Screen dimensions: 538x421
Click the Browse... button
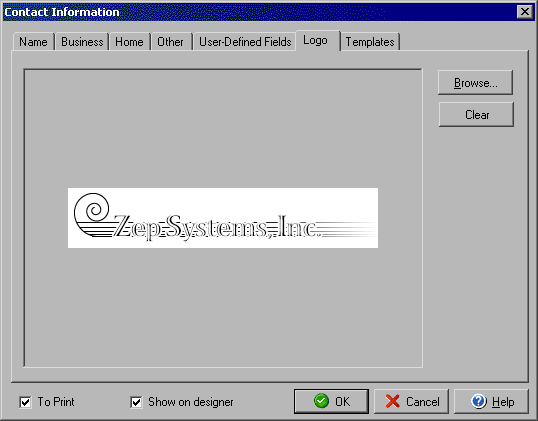pyautogui.click(x=475, y=83)
